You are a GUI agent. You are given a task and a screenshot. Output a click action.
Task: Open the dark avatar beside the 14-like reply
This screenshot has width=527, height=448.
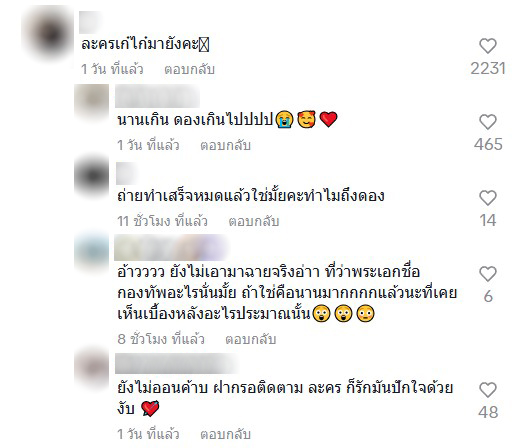tap(91, 176)
